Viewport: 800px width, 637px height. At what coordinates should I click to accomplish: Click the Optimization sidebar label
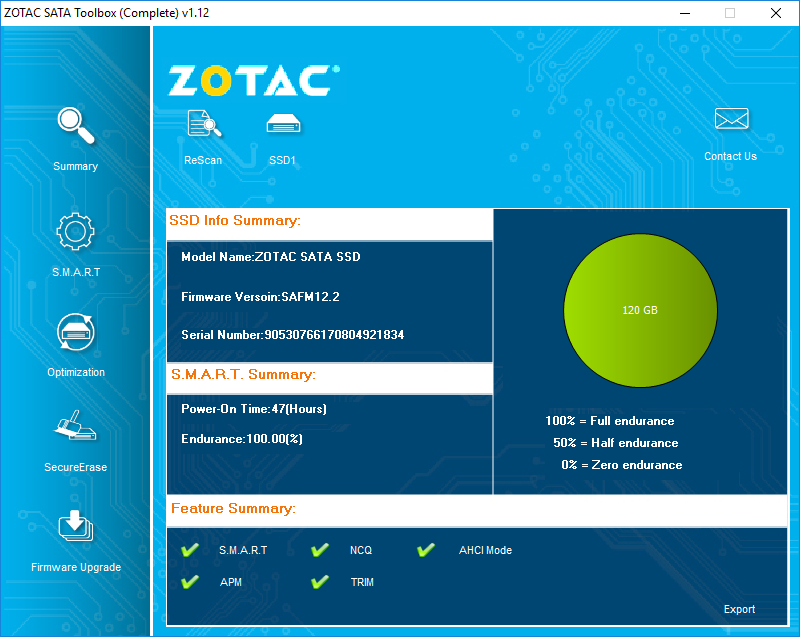pos(76,372)
